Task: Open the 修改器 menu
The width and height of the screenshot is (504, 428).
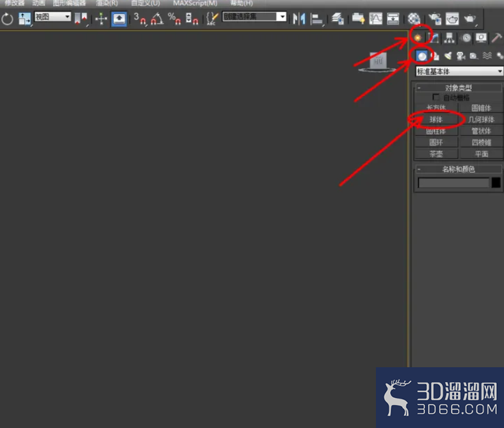Action: pos(15,3)
